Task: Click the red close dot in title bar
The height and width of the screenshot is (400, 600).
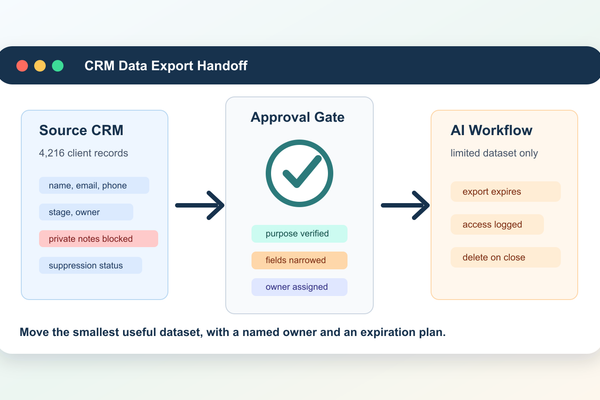Action: 22,66
